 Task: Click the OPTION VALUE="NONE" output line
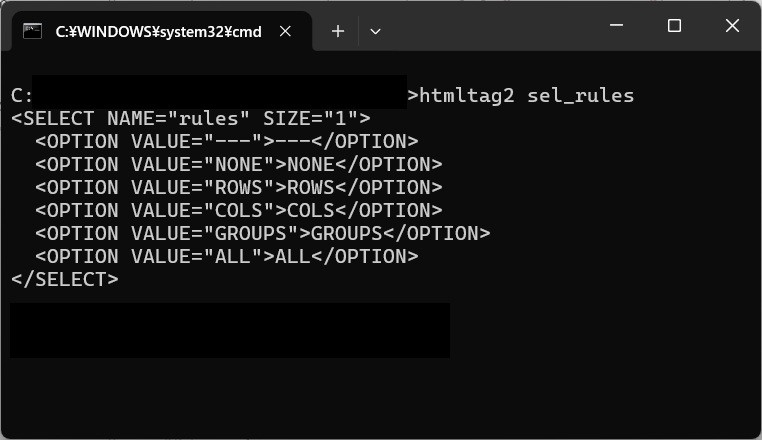238,165
